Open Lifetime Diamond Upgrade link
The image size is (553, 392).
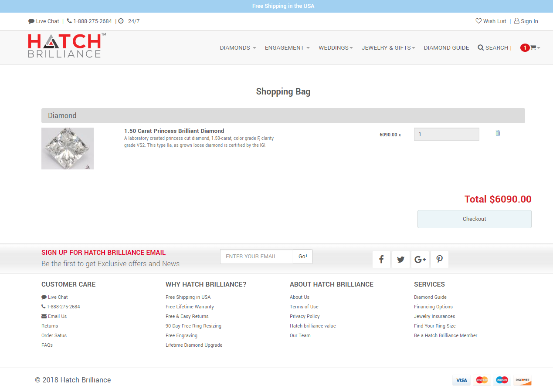coord(194,345)
